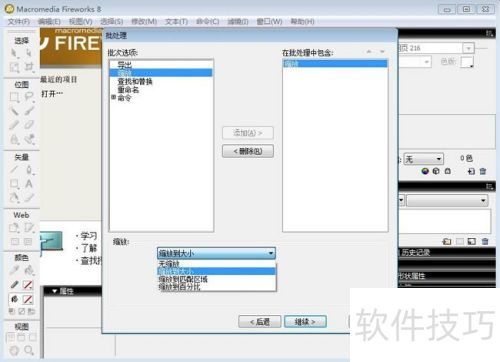Open the 视图(V) menu
Image resolution: width=500 pixels, height=362 pixels.
coord(81,22)
